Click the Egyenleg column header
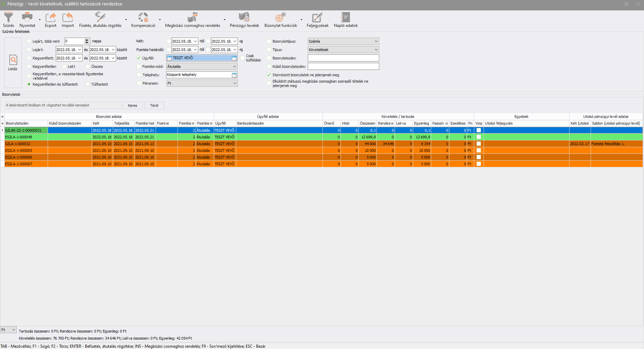The width and height of the screenshot is (644, 349). 422,123
